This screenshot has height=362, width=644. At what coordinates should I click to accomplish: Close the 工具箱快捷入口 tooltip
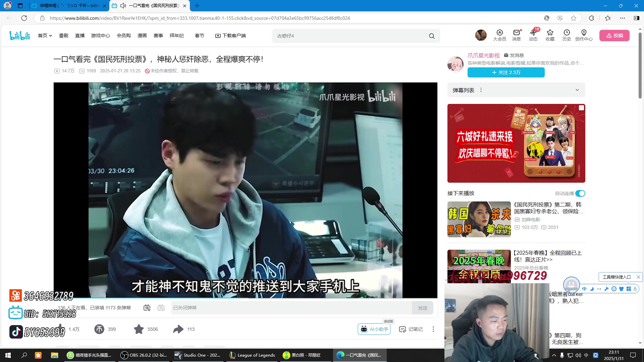(638, 277)
